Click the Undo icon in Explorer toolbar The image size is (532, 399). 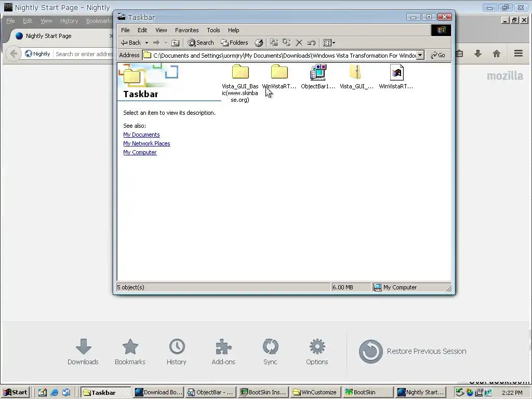312,43
